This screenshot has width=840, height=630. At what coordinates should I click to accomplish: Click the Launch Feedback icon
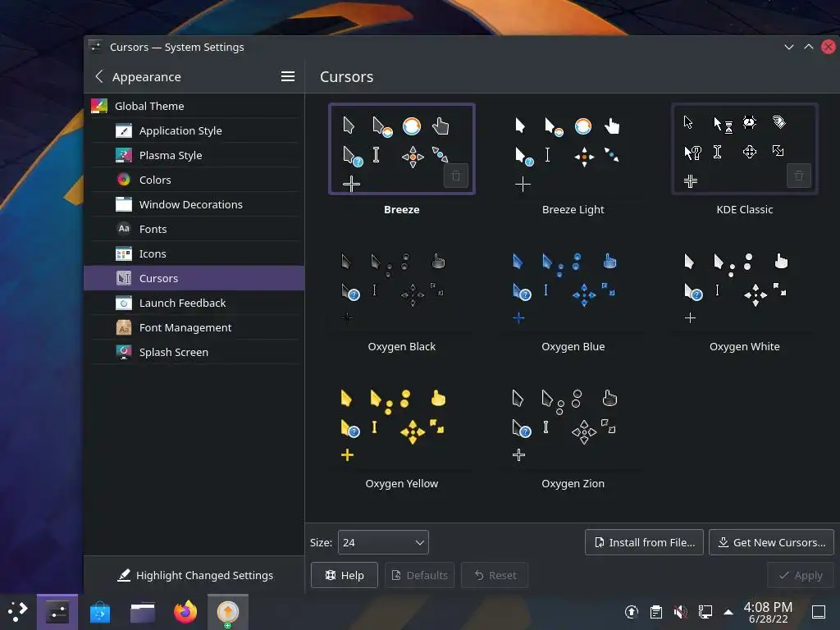coord(124,304)
